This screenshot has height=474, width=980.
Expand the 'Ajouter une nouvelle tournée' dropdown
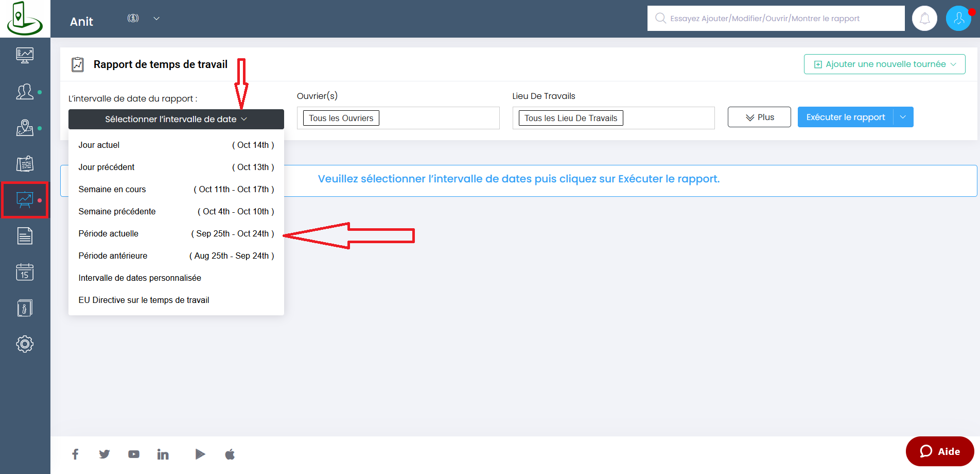pyautogui.click(x=884, y=64)
